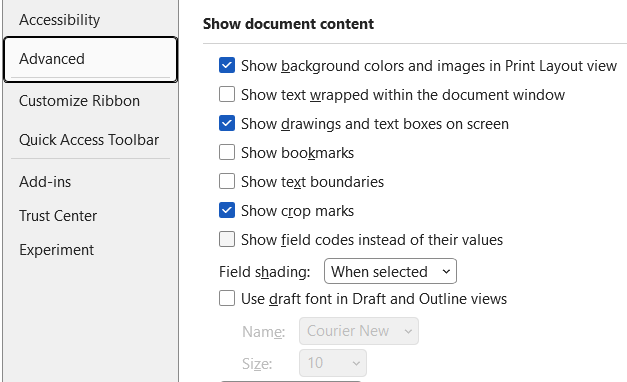Enable Show field codes instead of values

pyautogui.click(x=227, y=240)
